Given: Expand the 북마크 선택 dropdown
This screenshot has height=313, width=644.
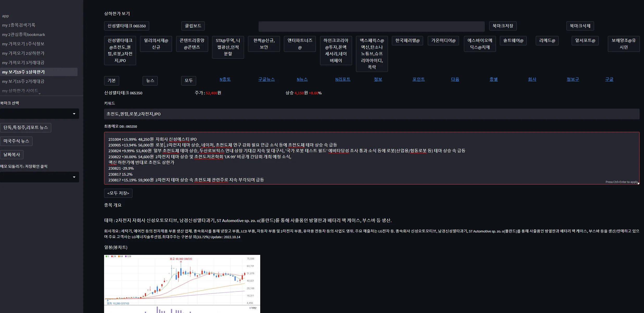Looking at the screenshot, I should point(39,114).
